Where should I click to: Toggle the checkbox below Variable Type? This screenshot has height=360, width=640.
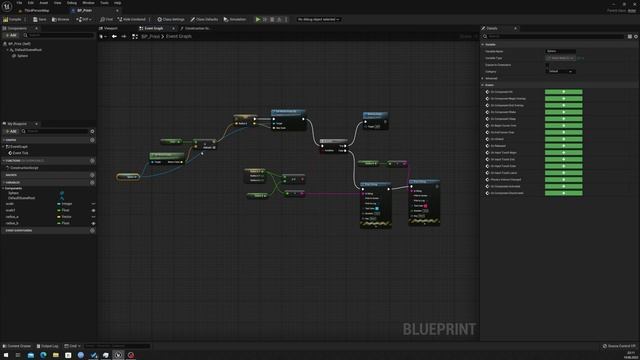tap(547, 65)
